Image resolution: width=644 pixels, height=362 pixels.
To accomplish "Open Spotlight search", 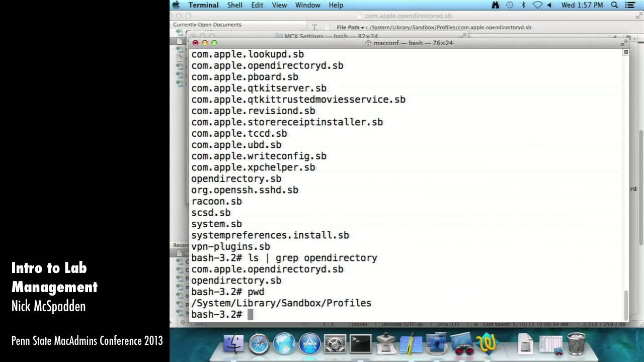I will [614, 5].
